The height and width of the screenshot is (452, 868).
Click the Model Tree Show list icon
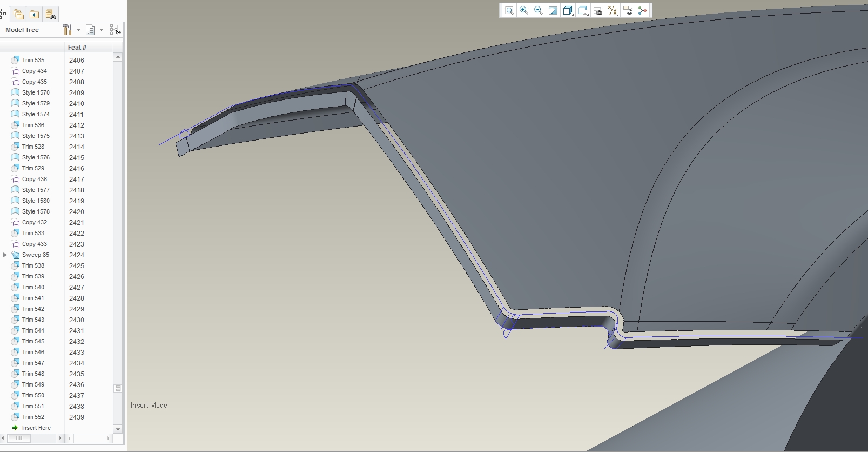pos(91,30)
